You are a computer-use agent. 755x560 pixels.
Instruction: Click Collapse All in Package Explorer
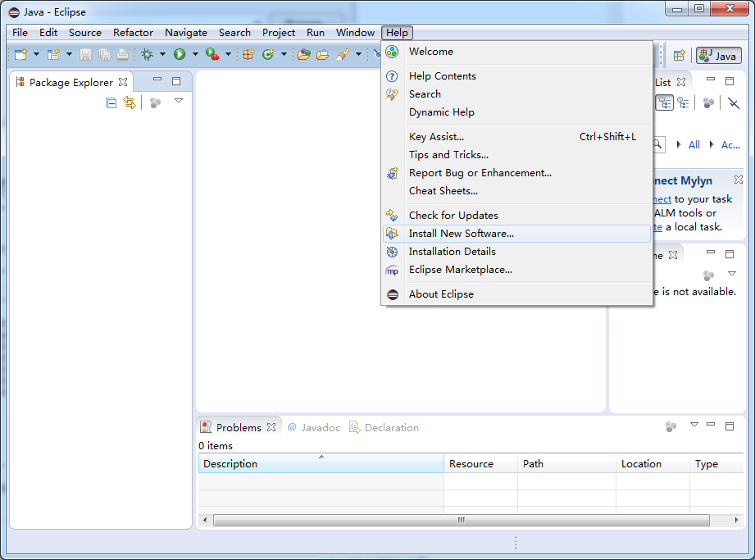pos(111,103)
